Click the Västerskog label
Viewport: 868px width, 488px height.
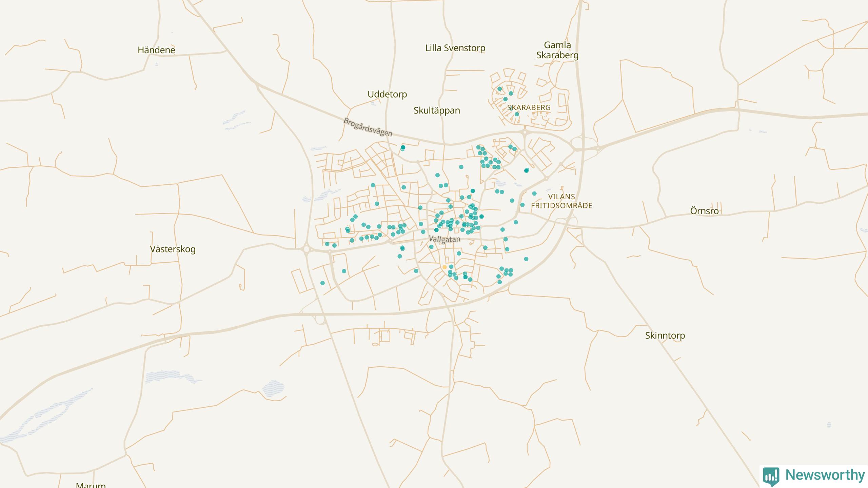[x=173, y=249]
